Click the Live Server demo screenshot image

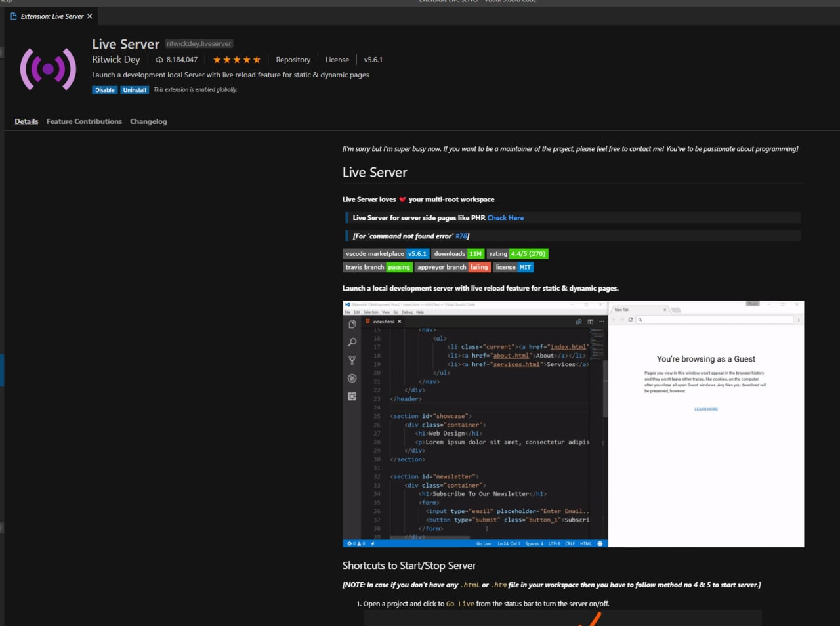573,424
